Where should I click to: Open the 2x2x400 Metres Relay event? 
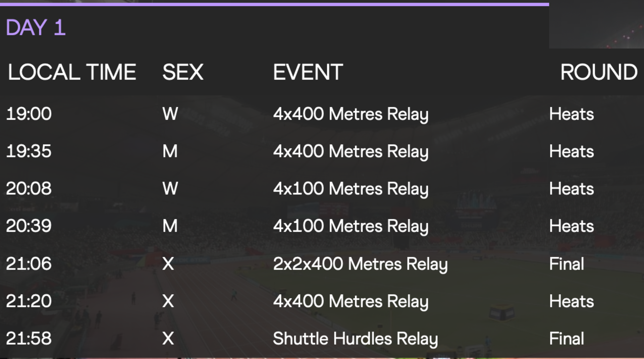pos(360,264)
